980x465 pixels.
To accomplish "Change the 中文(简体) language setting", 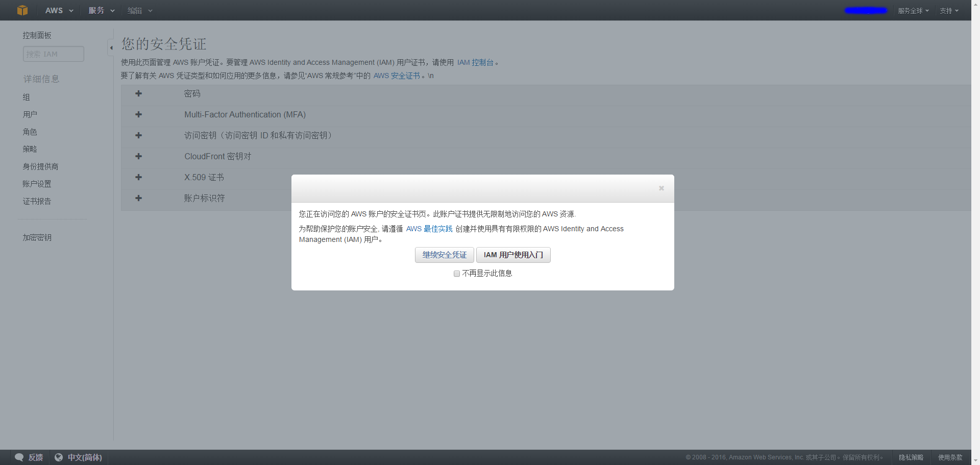I will click(85, 457).
